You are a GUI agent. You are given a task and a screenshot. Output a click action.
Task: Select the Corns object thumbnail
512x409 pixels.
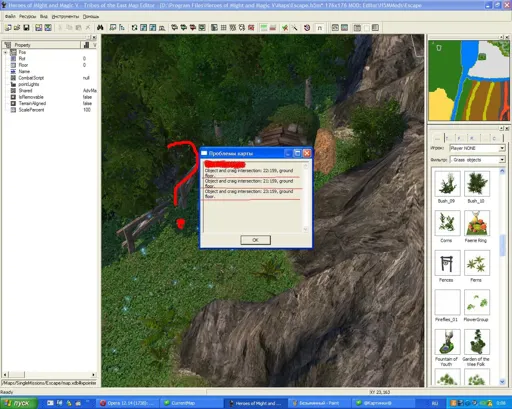pyautogui.click(x=447, y=223)
